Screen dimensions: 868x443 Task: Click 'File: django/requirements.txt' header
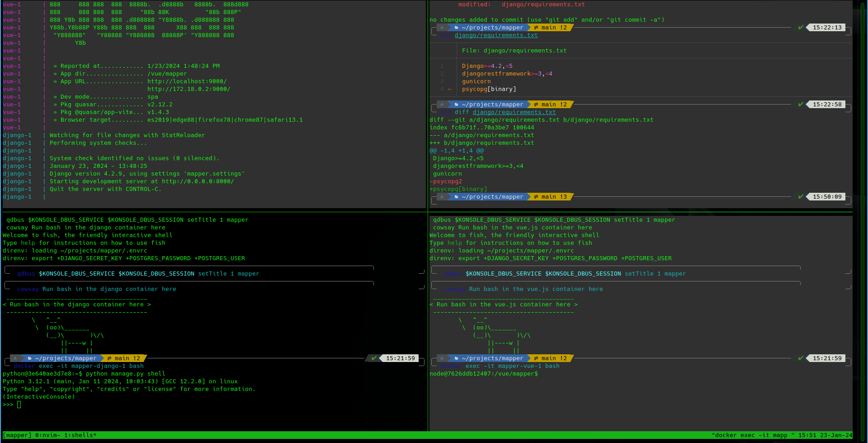pos(514,51)
